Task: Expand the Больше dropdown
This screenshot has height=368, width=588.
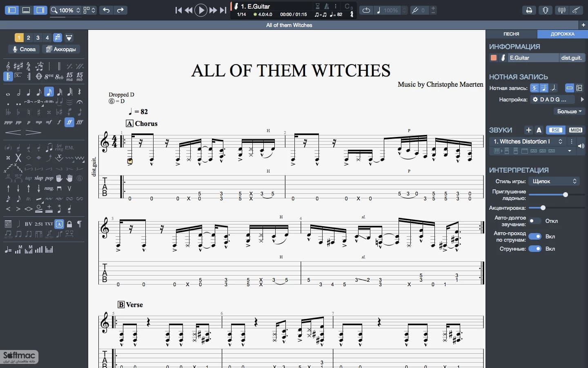Action: tap(569, 111)
